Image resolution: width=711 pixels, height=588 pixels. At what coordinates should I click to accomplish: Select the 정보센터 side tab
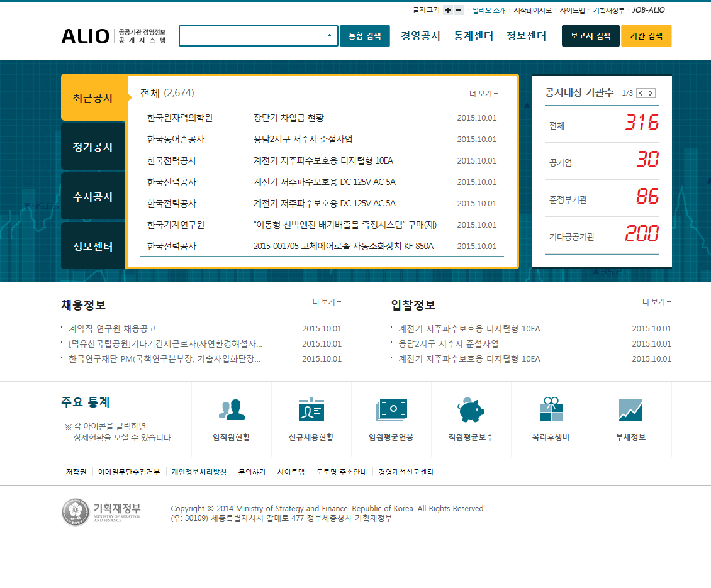point(93,246)
